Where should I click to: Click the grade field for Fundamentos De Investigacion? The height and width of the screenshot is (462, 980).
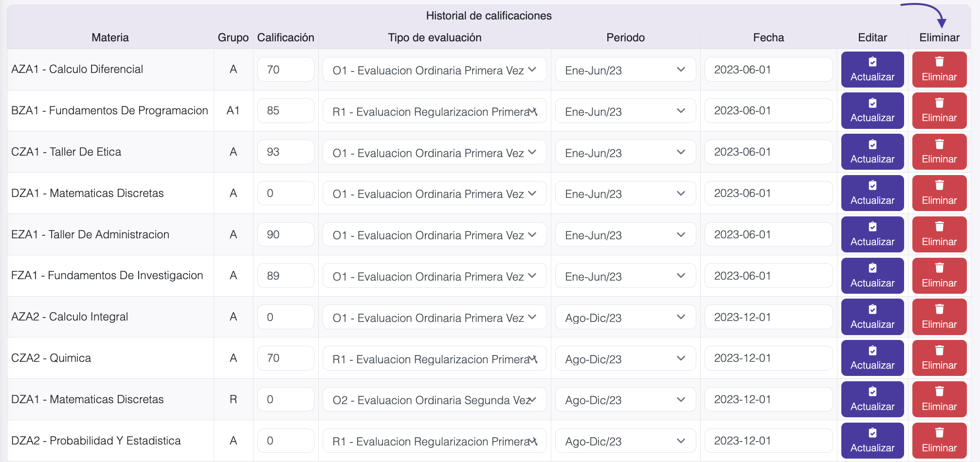tap(285, 276)
